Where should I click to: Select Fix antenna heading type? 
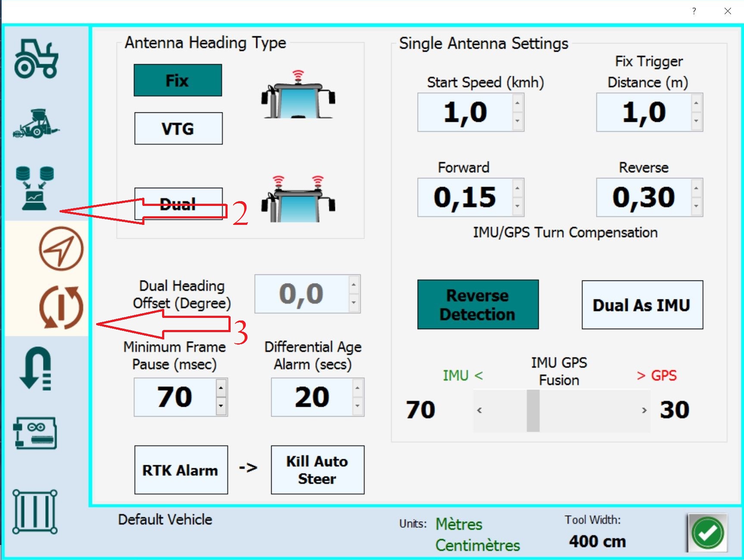tap(178, 80)
